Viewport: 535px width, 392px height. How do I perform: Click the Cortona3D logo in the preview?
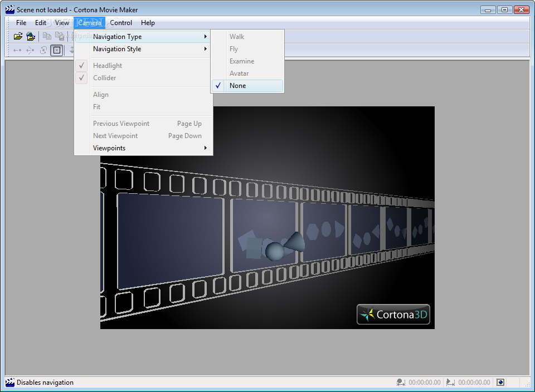[393, 314]
